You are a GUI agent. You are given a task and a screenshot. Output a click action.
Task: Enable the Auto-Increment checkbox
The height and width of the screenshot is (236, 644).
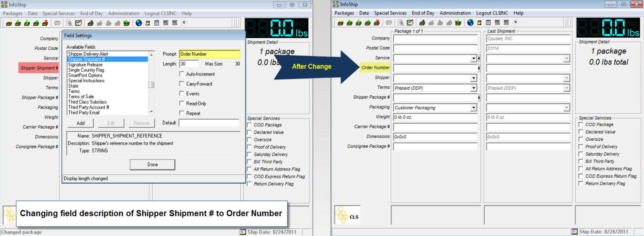pyautogui.click(x=182, y=74)
